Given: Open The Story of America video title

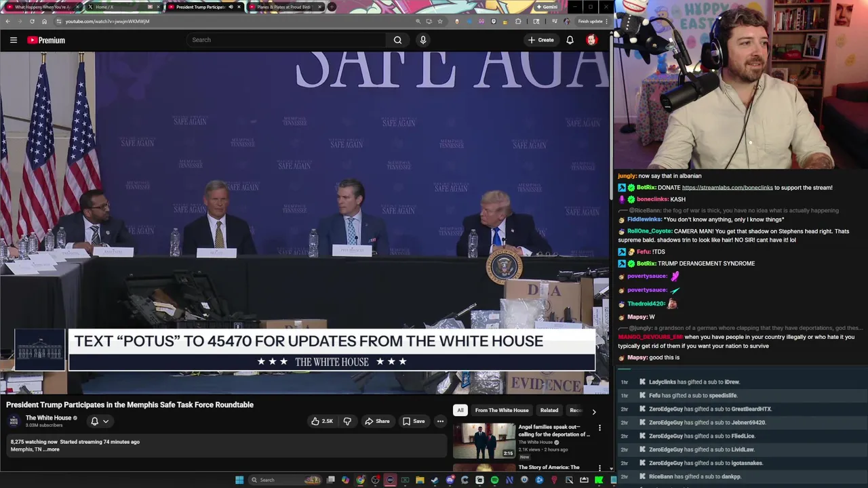Looking at the screenshot, I should (549, 467).
